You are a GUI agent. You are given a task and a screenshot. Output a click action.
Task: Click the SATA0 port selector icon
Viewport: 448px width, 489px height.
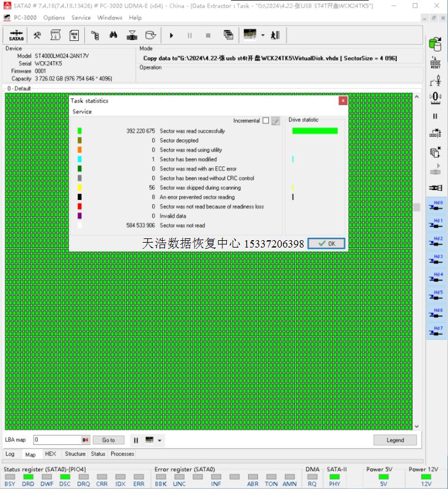coord(17,35)
